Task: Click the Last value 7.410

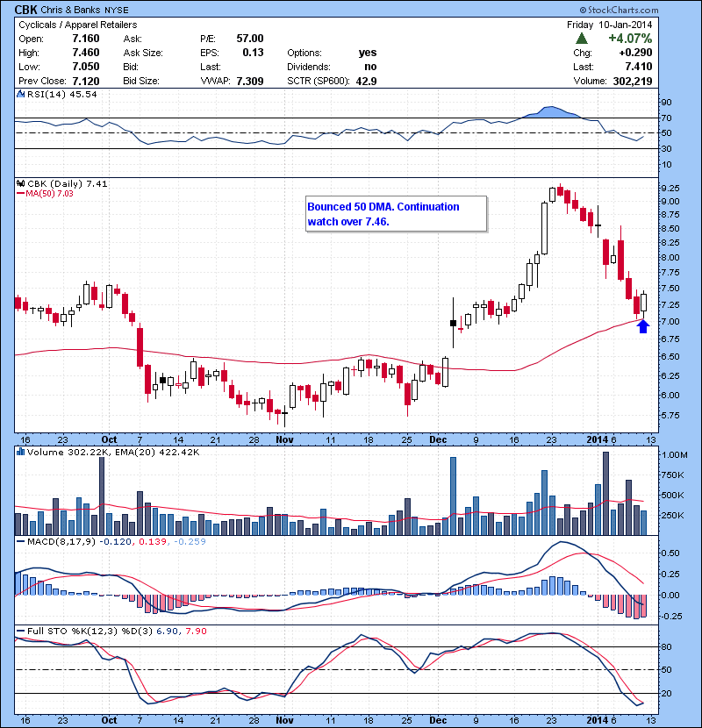Action: (638, 67)
